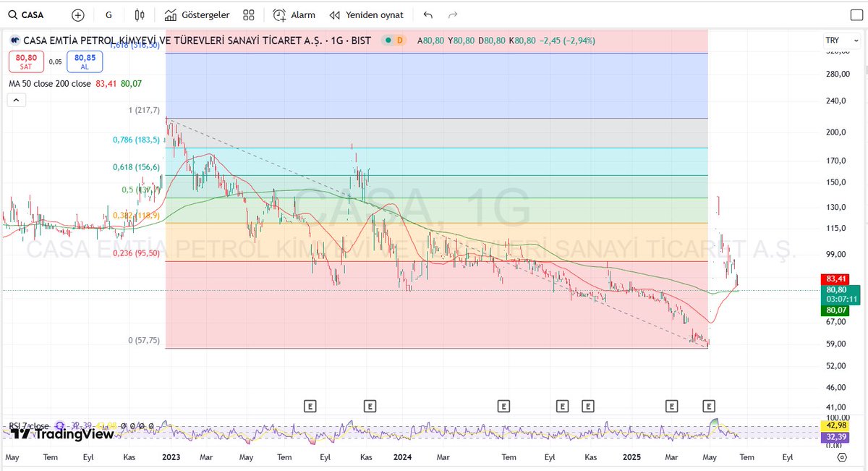Open the G timeframe interval selector

click(109, 14)
